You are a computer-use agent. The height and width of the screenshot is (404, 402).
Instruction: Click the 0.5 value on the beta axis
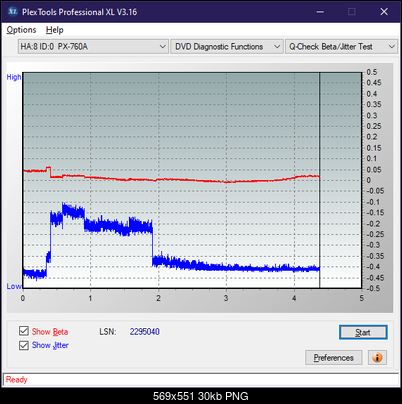click(x=372, y=72)
